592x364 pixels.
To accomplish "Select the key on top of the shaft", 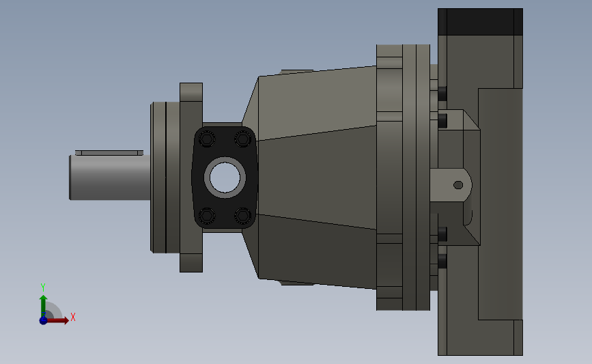I will click(109, 152).
